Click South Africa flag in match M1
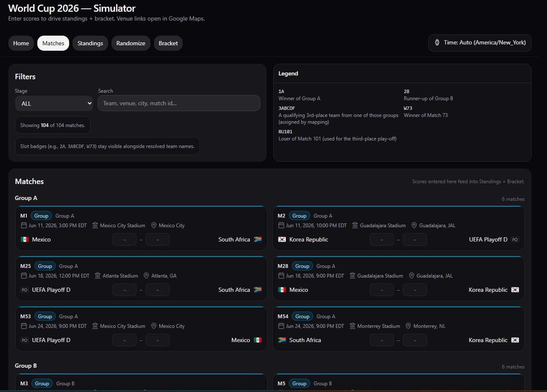This screenshot has height=392, width=547. click(258, 239)
